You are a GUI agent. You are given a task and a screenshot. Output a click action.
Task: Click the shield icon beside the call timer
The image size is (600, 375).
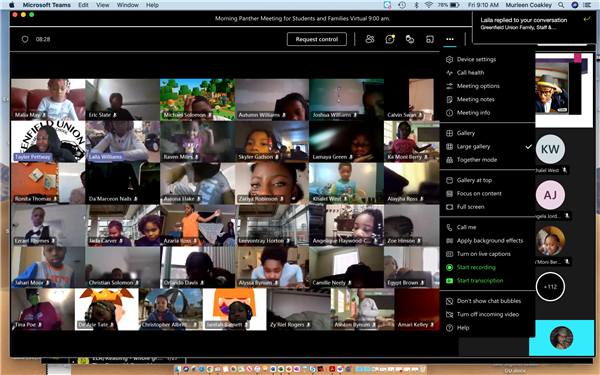(25, 39)
